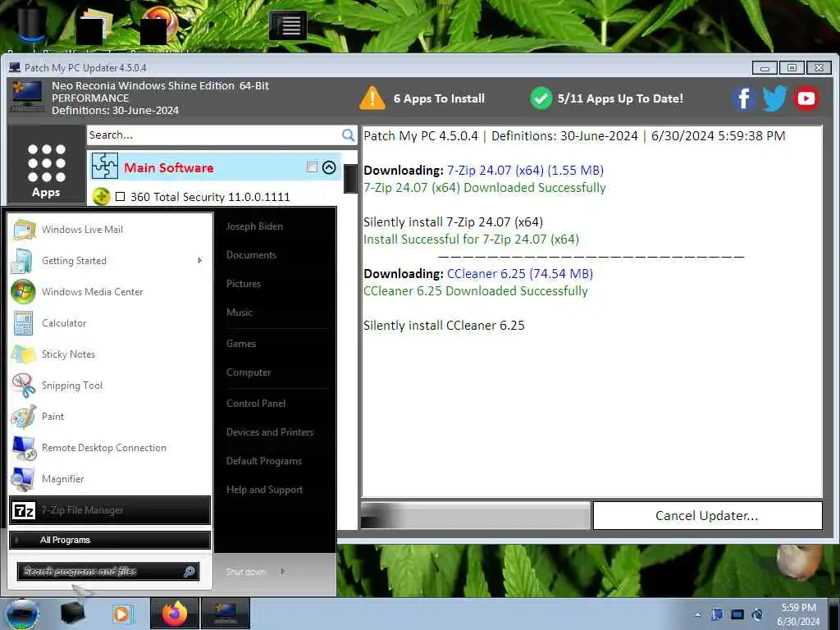Click the Shut down button
This screenshot has height=630, width=840.
pos(246,572)
